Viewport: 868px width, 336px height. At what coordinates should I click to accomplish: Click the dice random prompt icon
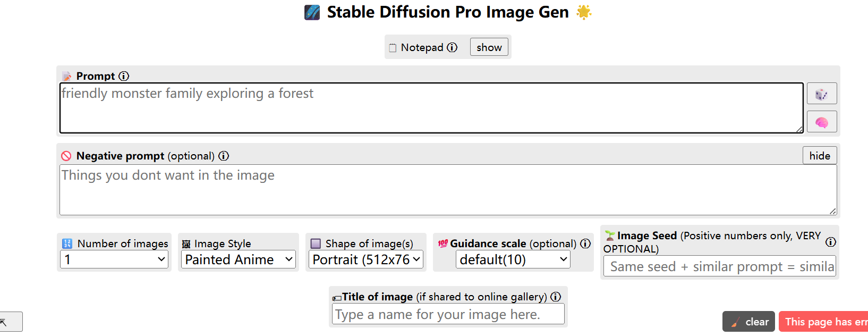point(822,94)
